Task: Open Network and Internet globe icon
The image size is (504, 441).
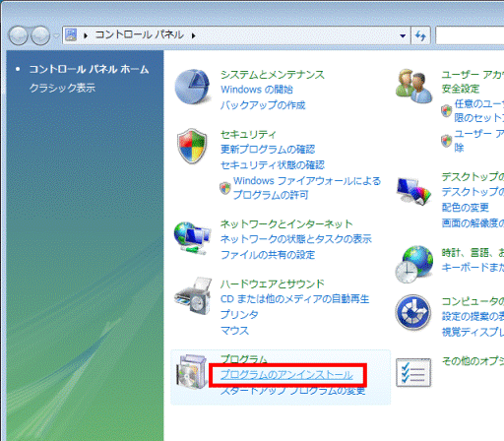Action: coord(192,238)
